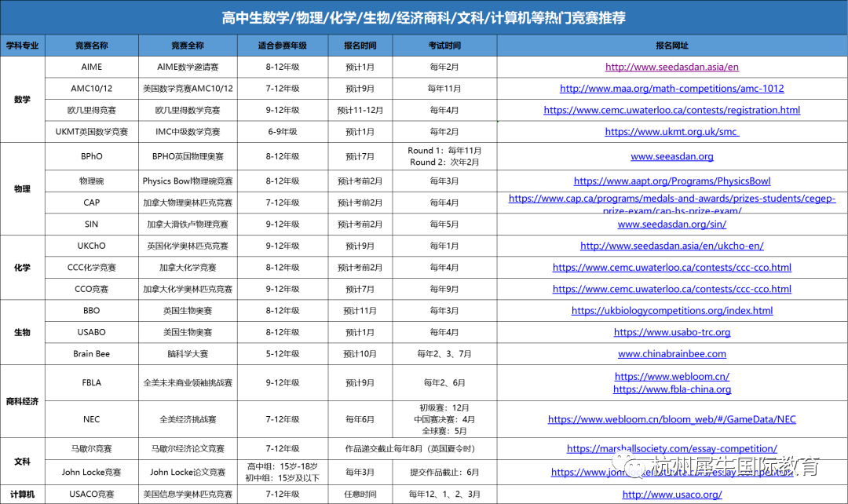Open the usabo-trc.org link
This screenshot has width=848, height=504.
pos(671,333)
